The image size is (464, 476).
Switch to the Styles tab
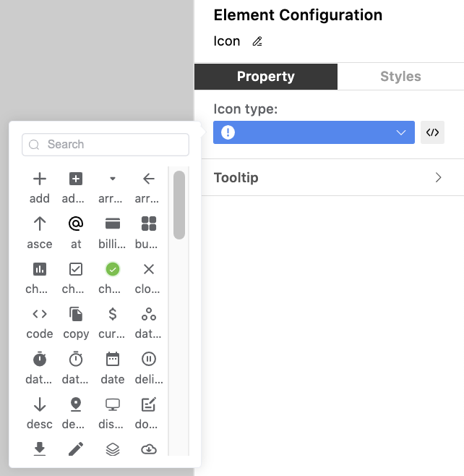pyautogui.click(x=400, y=77)
